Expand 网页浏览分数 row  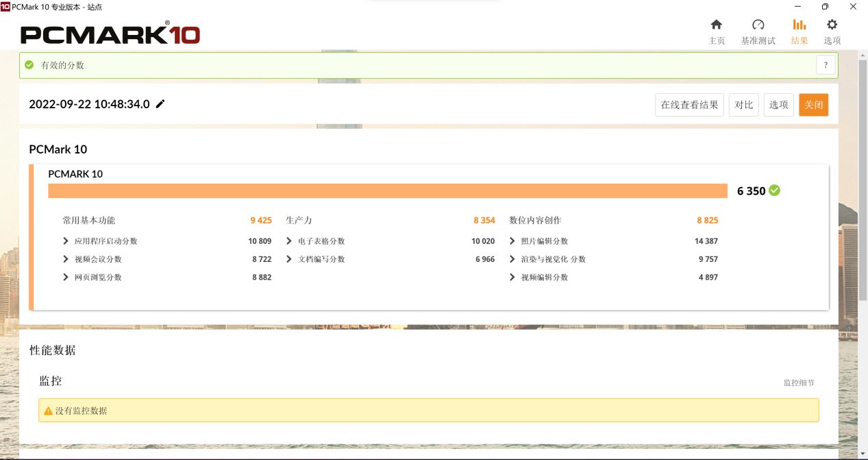tap(66, 277)
